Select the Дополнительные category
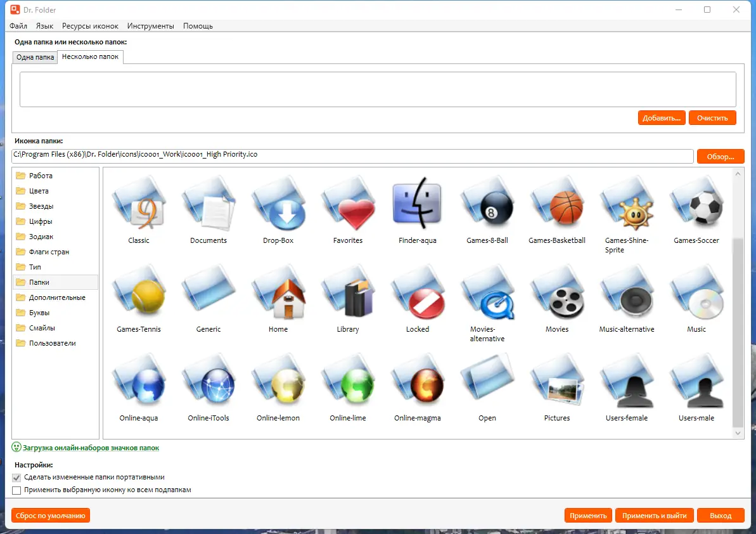The height and width of the screenshot is (534, 756). (55, 297)
